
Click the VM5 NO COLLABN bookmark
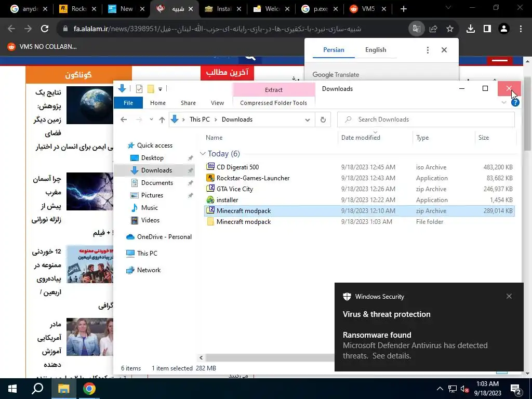(43, 46)
